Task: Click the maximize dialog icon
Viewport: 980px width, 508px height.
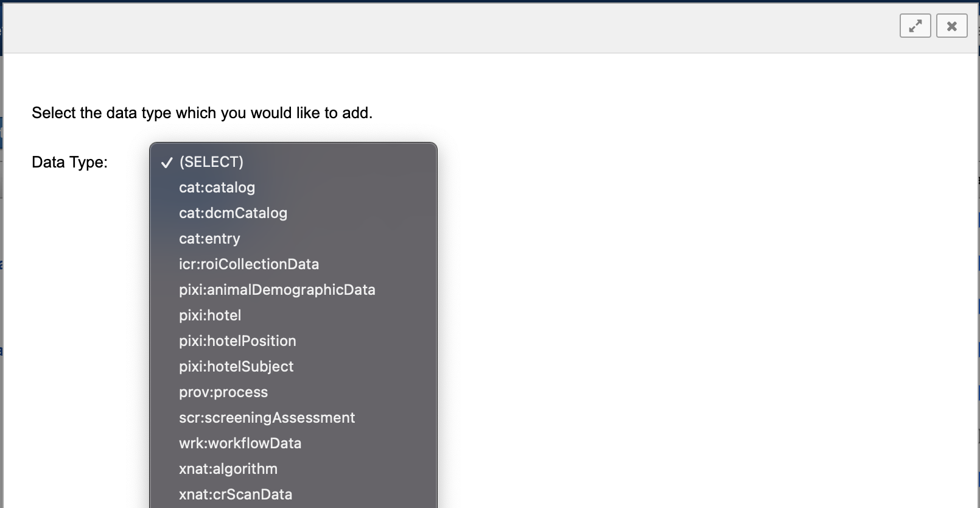Action: [915, 26]
